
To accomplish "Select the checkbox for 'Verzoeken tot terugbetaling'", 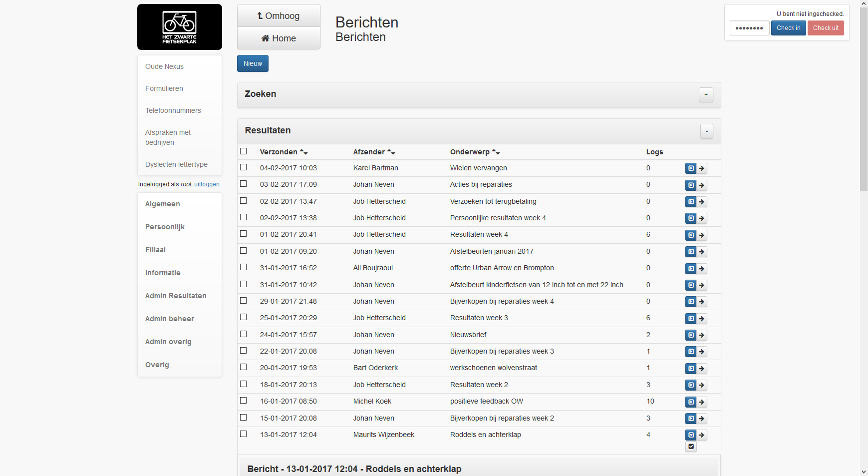I will click(x=244, y=201).
